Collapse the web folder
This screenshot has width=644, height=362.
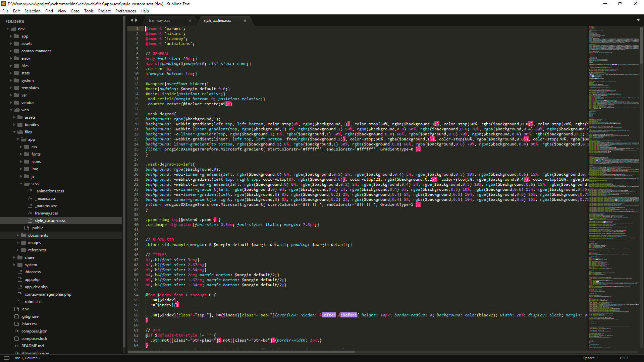pos(11,110)
